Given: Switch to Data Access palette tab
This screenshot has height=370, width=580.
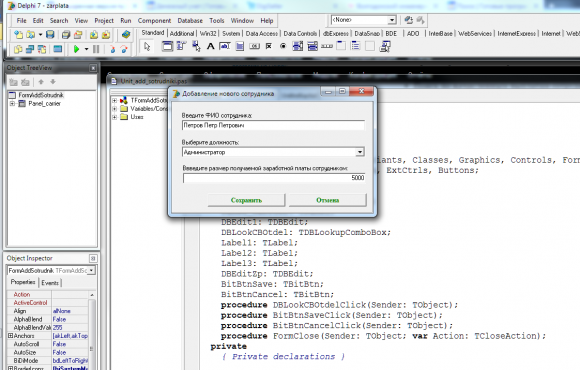Looking at the screenshot, I should (262, 34).
